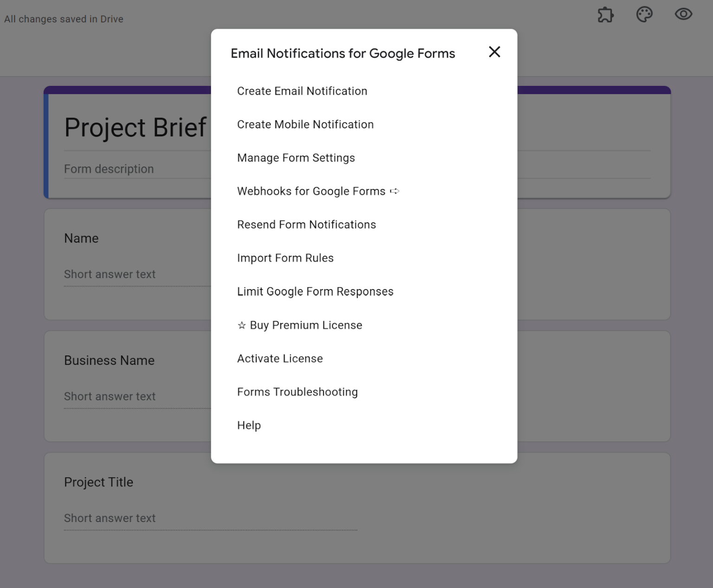713x588 pixels.
Task: Click Buy Premium License
Action: click(306, 325)
